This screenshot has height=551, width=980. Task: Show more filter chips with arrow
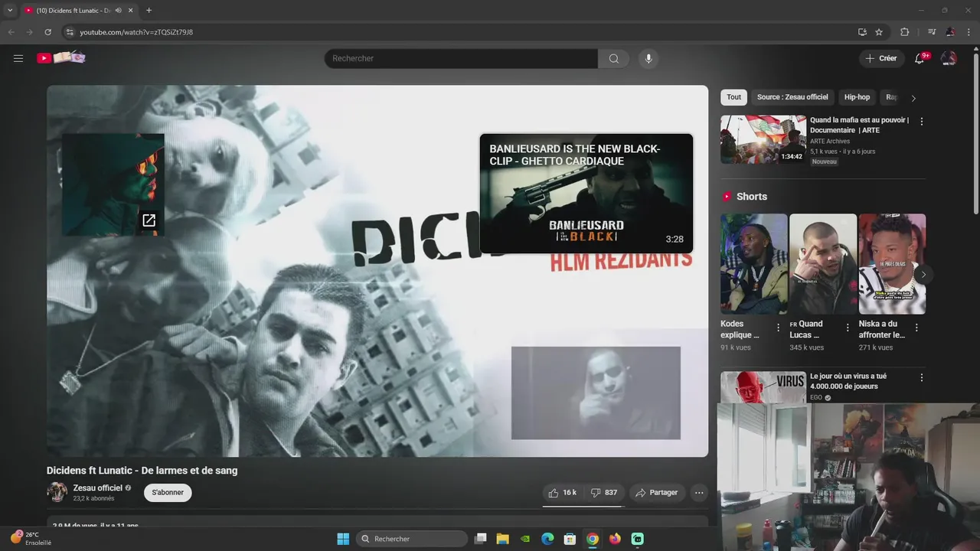coord(913,98)
